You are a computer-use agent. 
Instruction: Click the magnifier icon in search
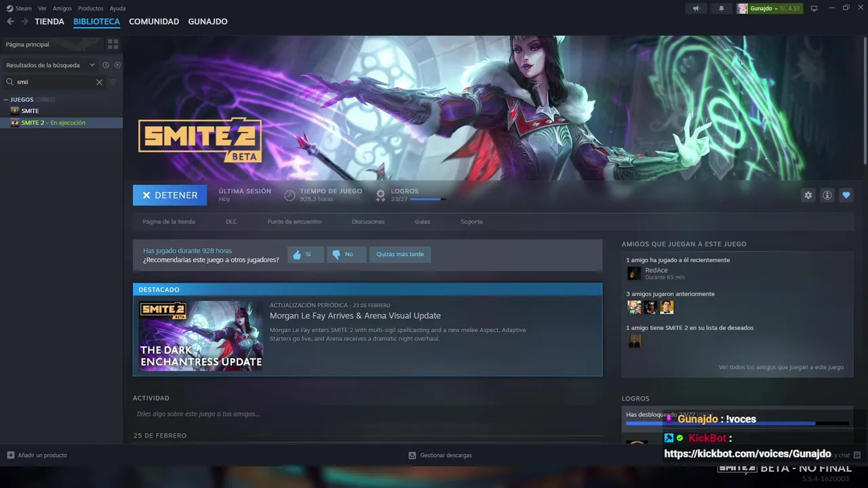(x=10, y=82)
